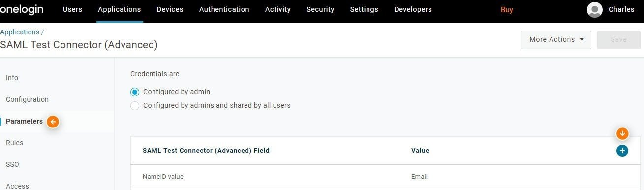Open the Authentication menu
Image resolution: width=644 pixels, height=190 pixels.
pyautogui.click(x=224, y=9)
